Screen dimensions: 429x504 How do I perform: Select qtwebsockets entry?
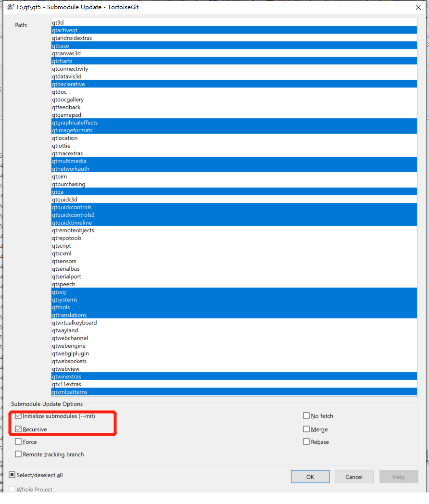click(234, 361)
